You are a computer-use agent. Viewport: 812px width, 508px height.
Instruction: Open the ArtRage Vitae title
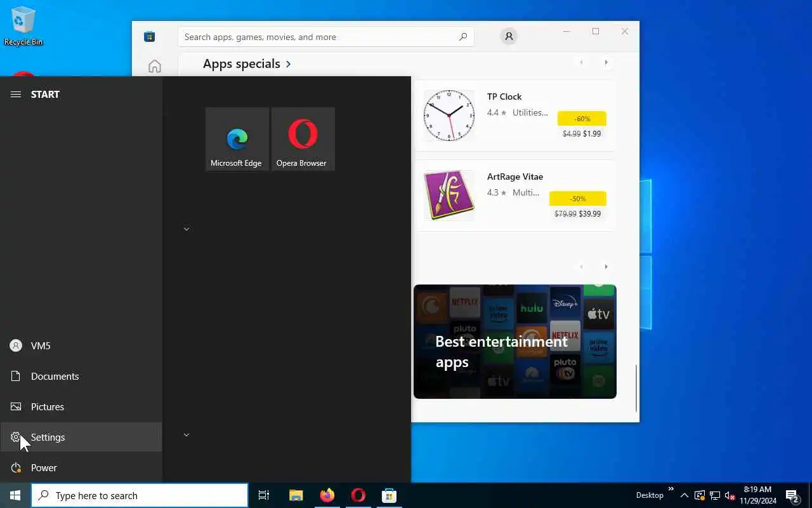(515, 177)
